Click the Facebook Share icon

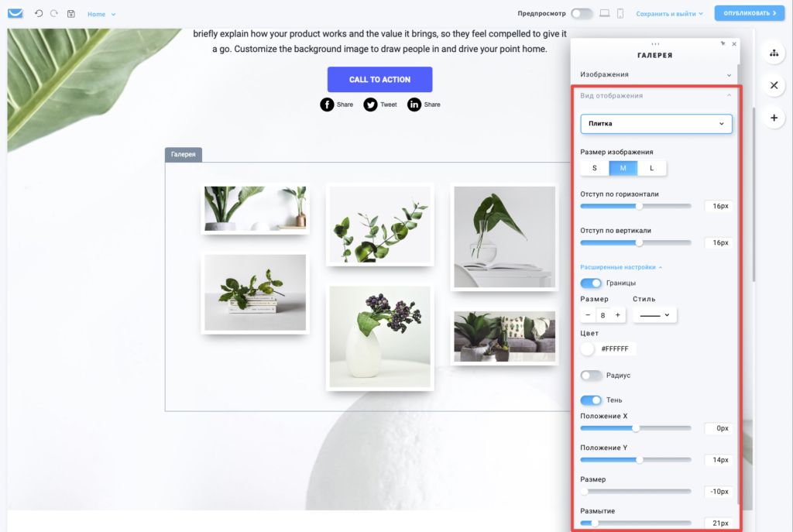coord(327,105)
